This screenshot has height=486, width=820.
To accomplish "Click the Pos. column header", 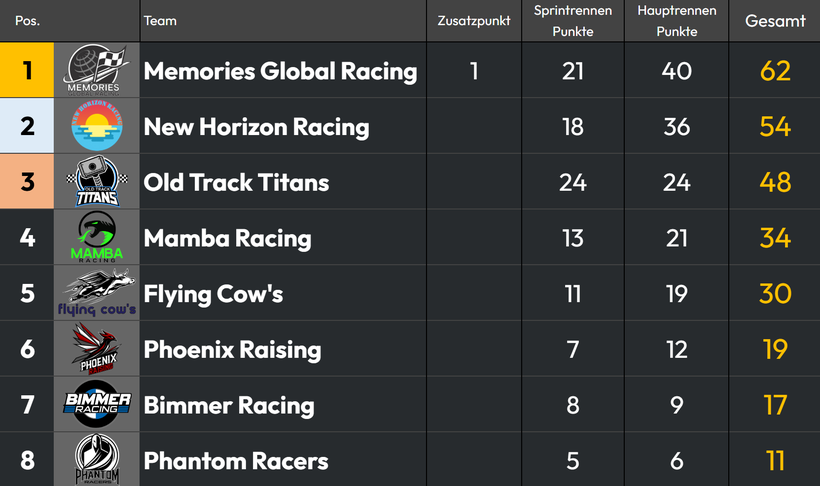I will coord(27,21).
